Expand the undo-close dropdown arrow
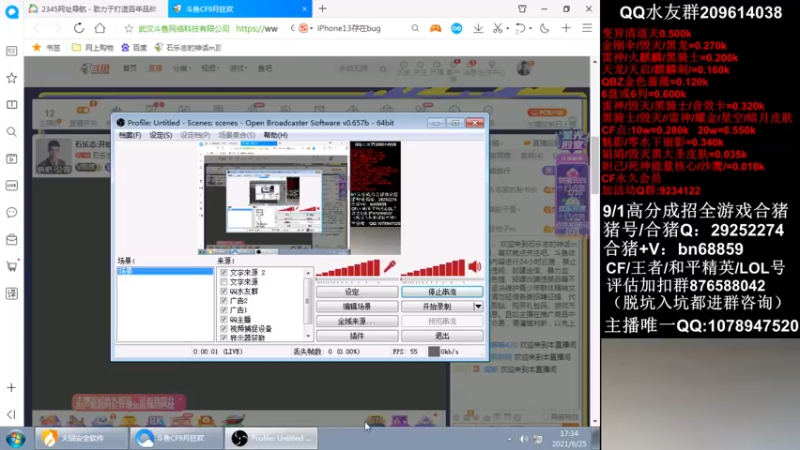 [531, 29]
